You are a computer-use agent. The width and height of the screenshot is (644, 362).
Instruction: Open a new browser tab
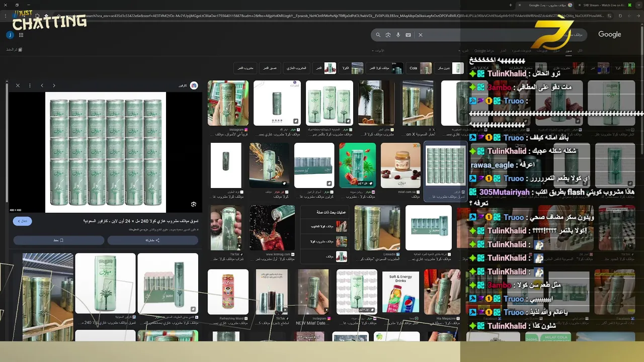coord(511,5)
